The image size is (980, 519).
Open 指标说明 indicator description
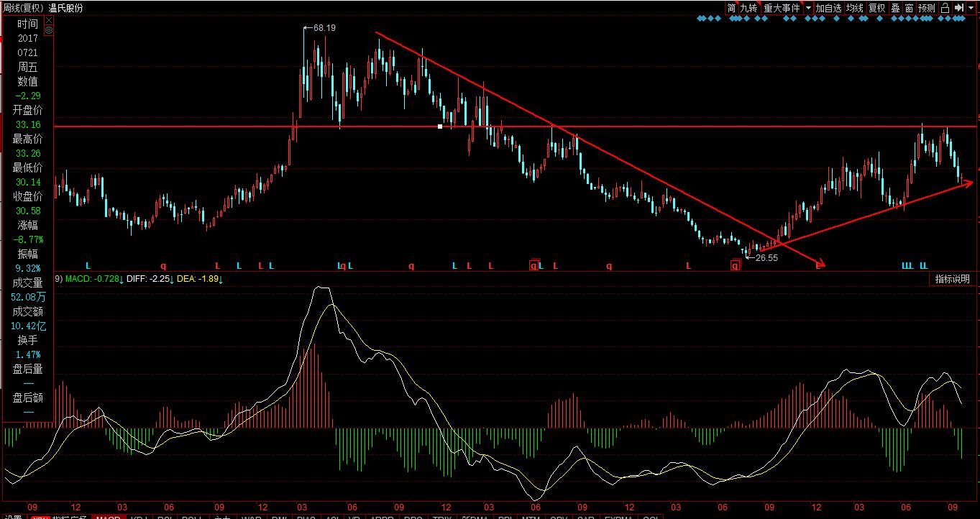coord(952,279)
